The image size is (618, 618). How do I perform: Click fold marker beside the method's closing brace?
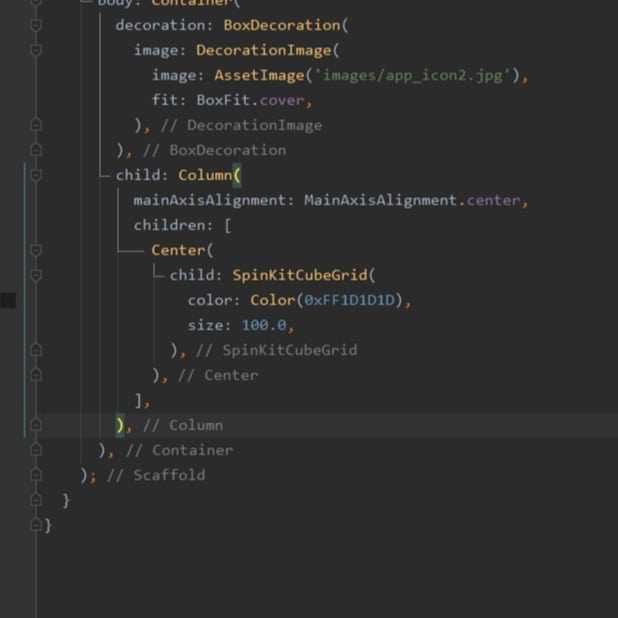tap(36, 500)
